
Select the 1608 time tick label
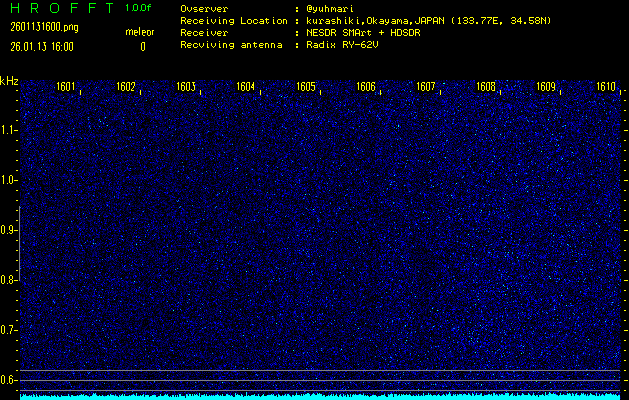(486, 87)
